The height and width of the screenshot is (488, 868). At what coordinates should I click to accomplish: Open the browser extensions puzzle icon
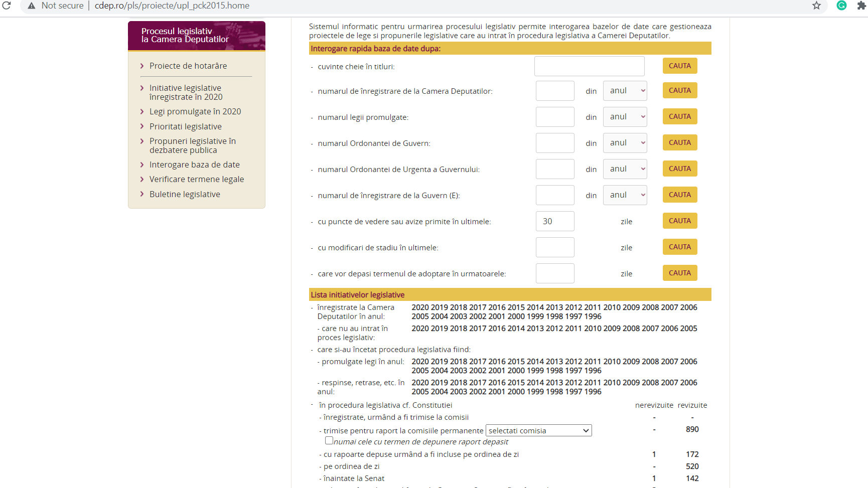pos(861,6)
